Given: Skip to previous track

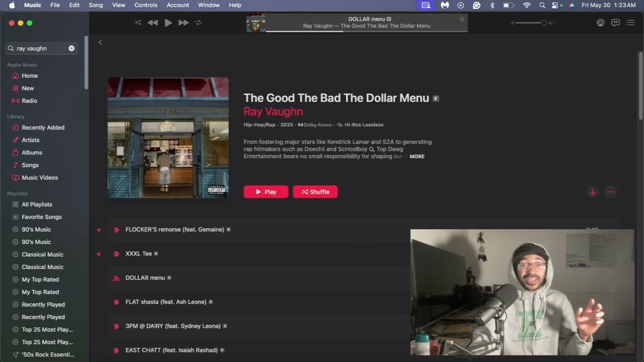Looking at the screenshot, I should (x=152, y=23).
